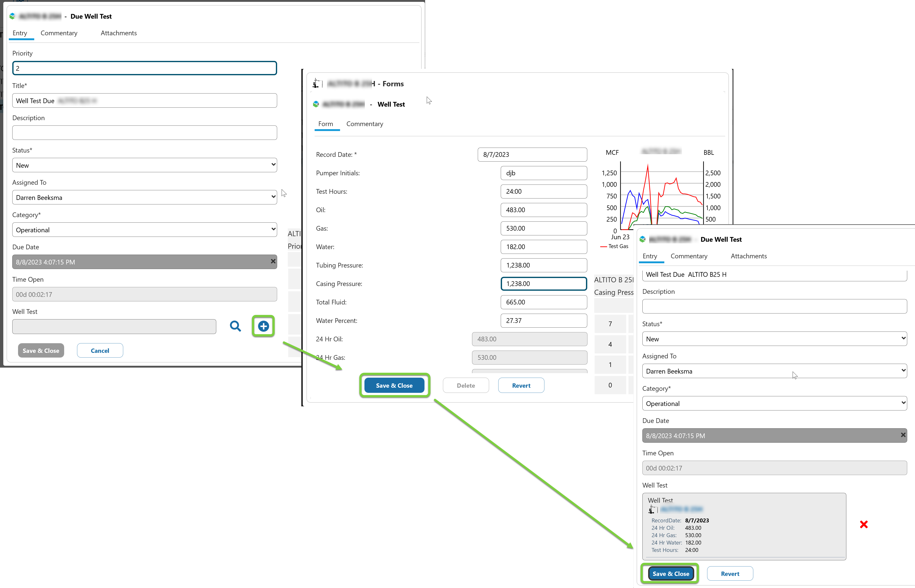This screenshot has height=588, width=915.
Task: Click the Test Gas legend line marker
Action: (603, 247)
